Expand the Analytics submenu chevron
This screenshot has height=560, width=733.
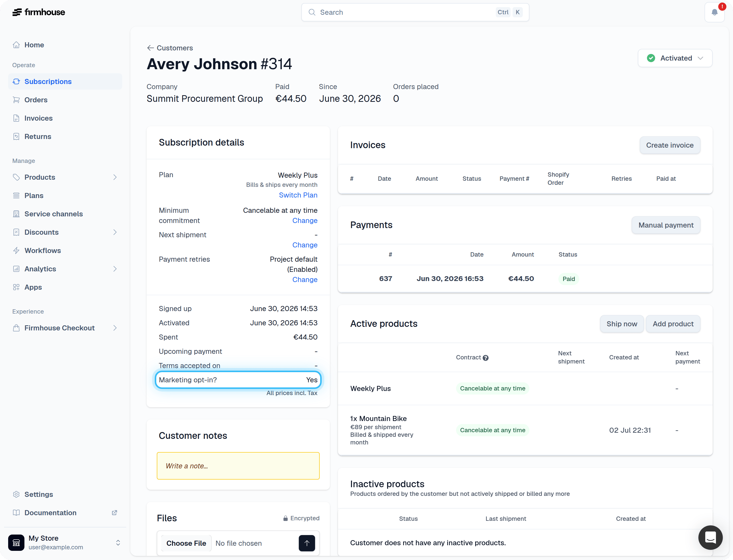coord(115,269)
